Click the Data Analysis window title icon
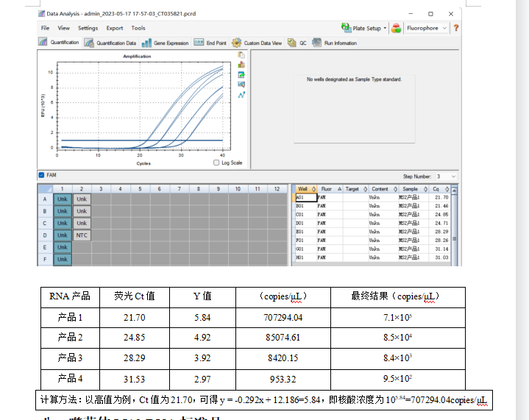This screenshot has height=420, width=529. (x=41, y=14)
